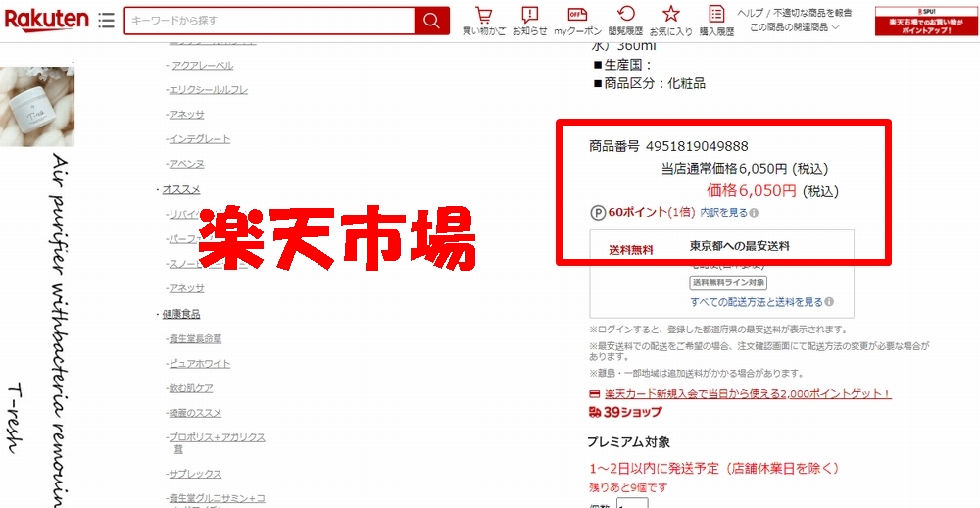Image resolution: width=980 pixels, height=508 pixels.
Task: Click the quantity (個数) input box
Action: [x=632, y=504]
